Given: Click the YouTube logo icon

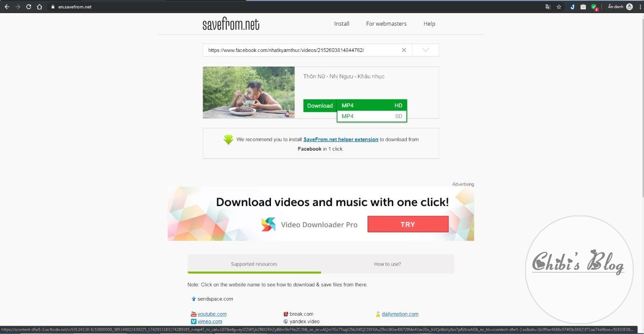Looking at the screenshot, I should point(194,314).
